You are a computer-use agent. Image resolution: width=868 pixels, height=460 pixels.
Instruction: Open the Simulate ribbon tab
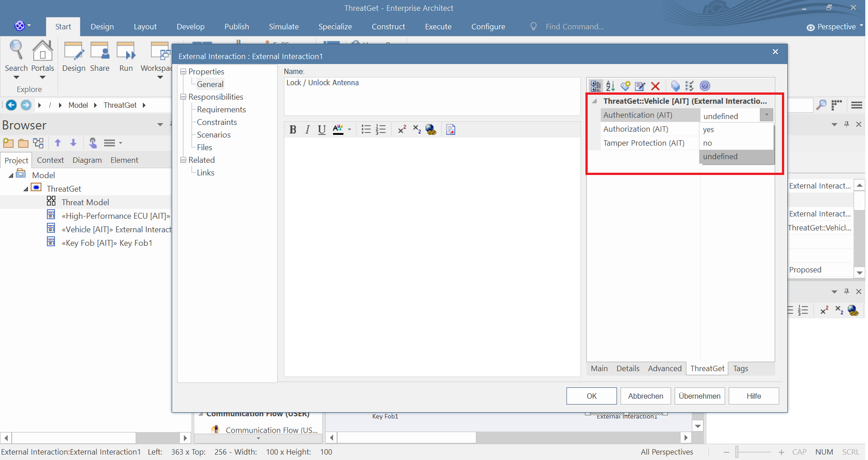[283, 27]
